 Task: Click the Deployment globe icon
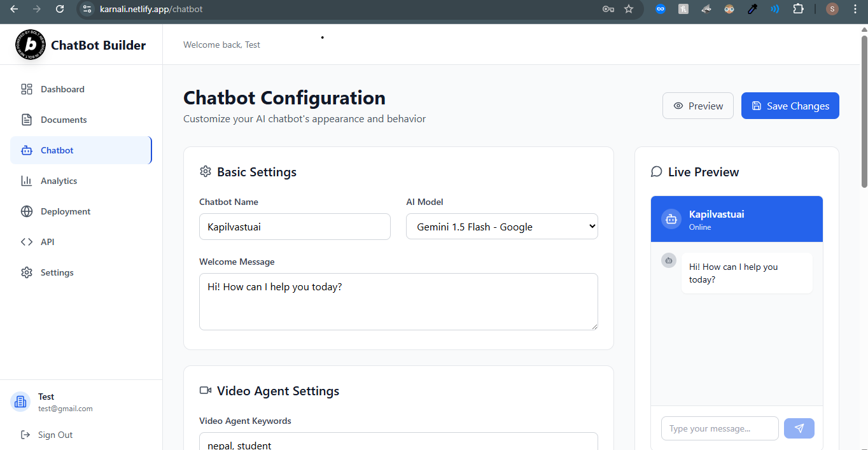(x=27, y=211)
